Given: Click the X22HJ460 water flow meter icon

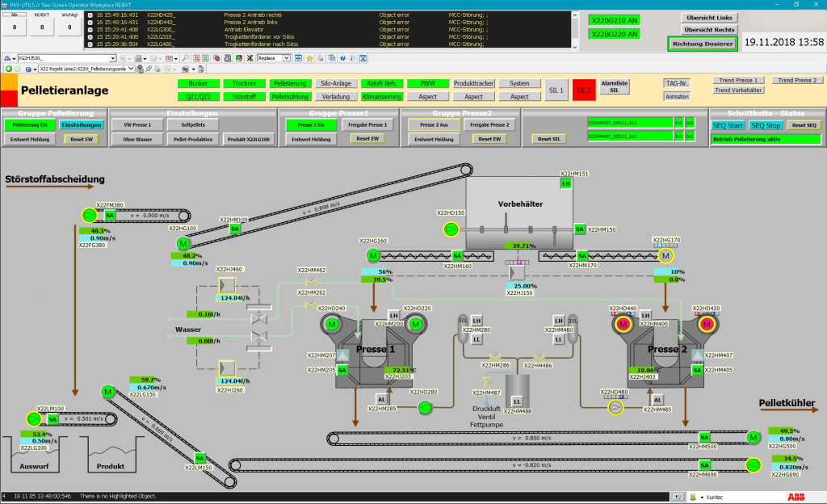Looking at the screenshot, I should click(225, 286).
